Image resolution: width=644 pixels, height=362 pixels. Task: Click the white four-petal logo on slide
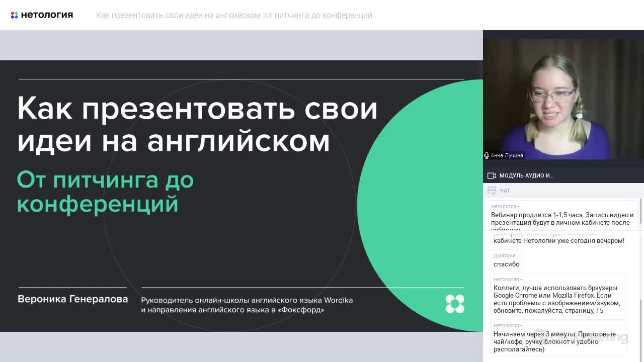coord(455,304)
